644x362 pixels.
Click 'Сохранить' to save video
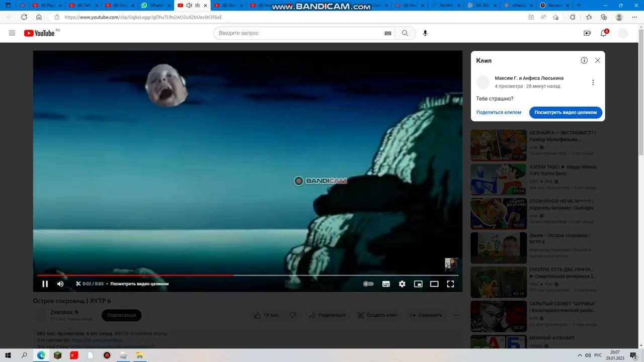[x=426, y=315]
